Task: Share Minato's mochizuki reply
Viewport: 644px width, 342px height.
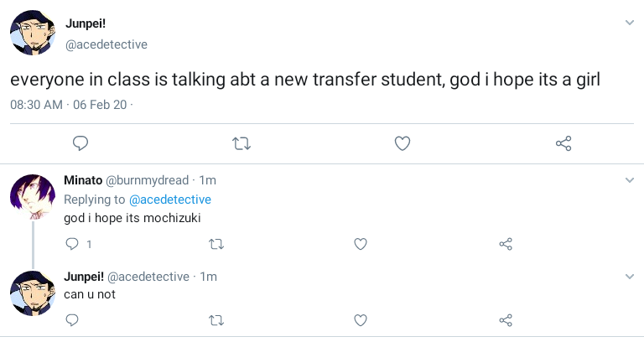Action: (x=506, y=244)
